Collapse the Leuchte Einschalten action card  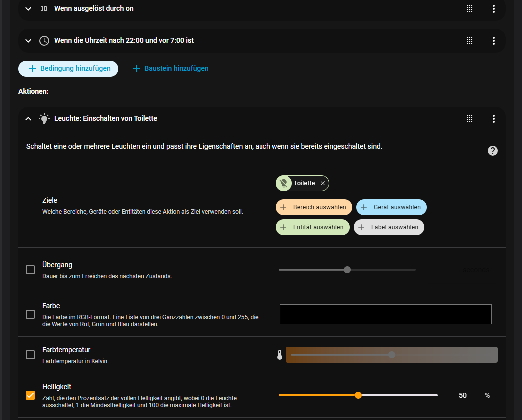[x=28, y=119]
